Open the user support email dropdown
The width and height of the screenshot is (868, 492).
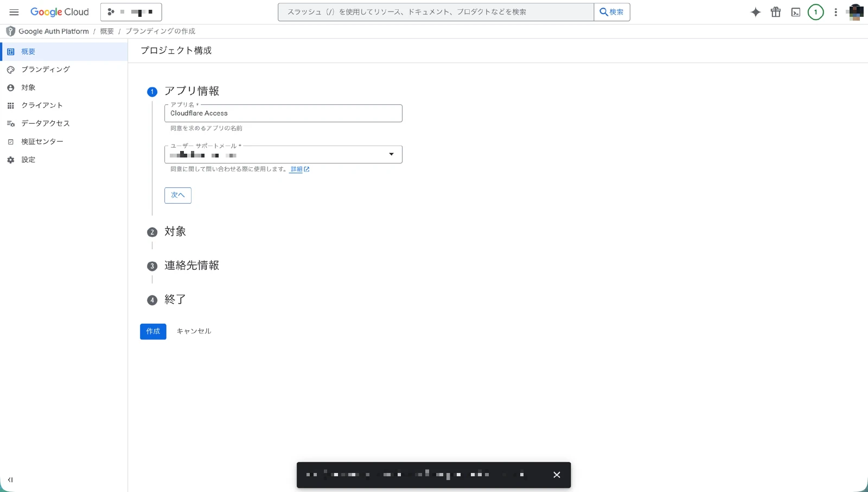click(391, 154)
